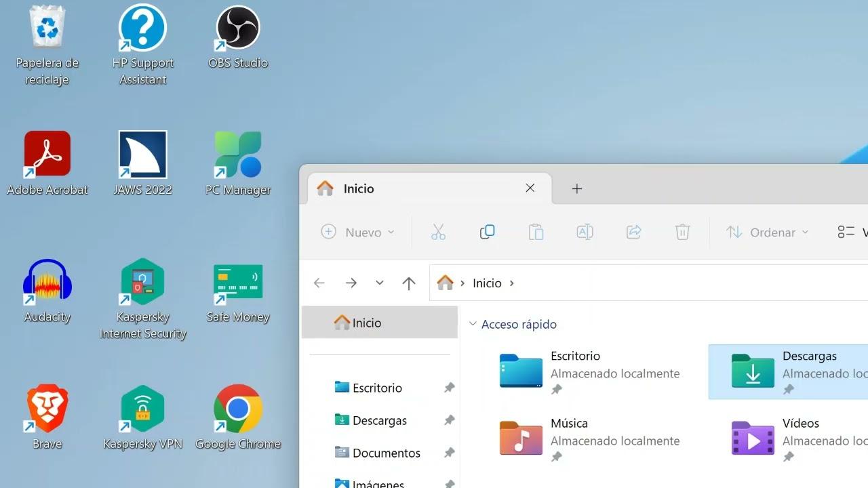868x488 pixels.
Task: Select the Adobe Acrobat desktop shortcut
Action: [x=47, y=163]
